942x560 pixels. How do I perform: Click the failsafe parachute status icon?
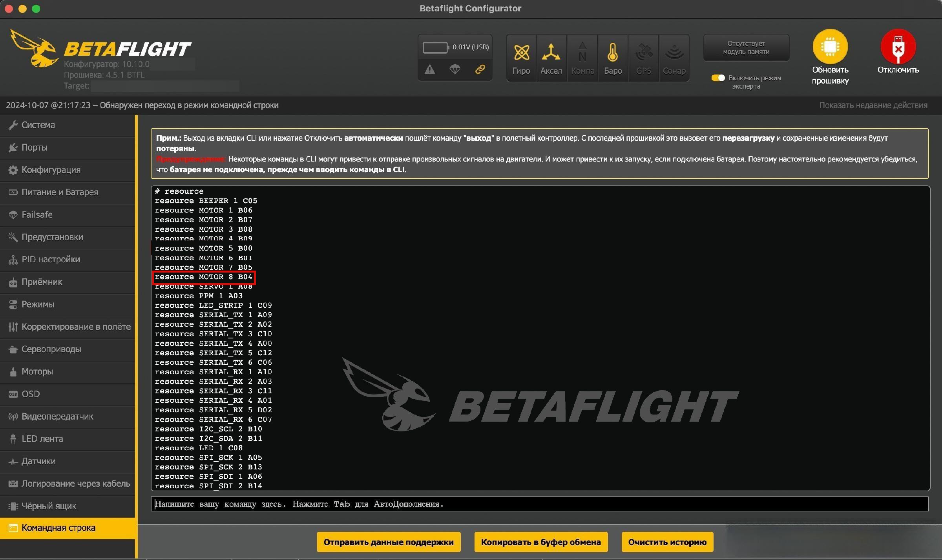[x=455, y=70]
